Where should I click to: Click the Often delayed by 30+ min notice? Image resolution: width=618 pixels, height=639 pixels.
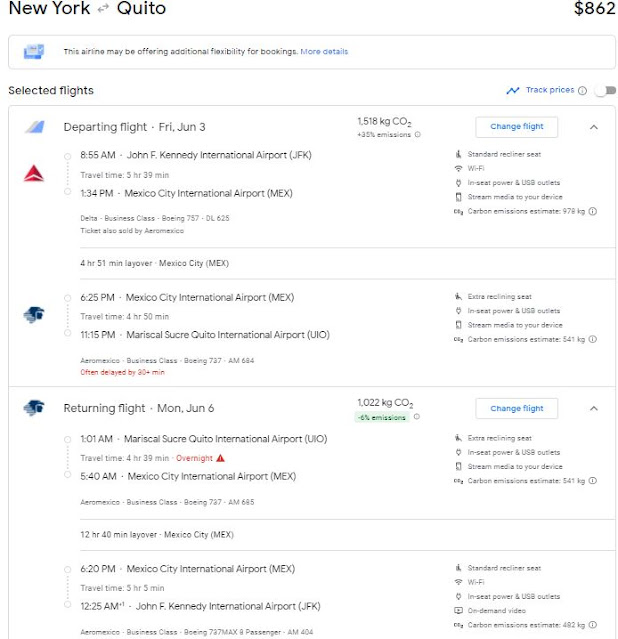(x=121, y=372)
